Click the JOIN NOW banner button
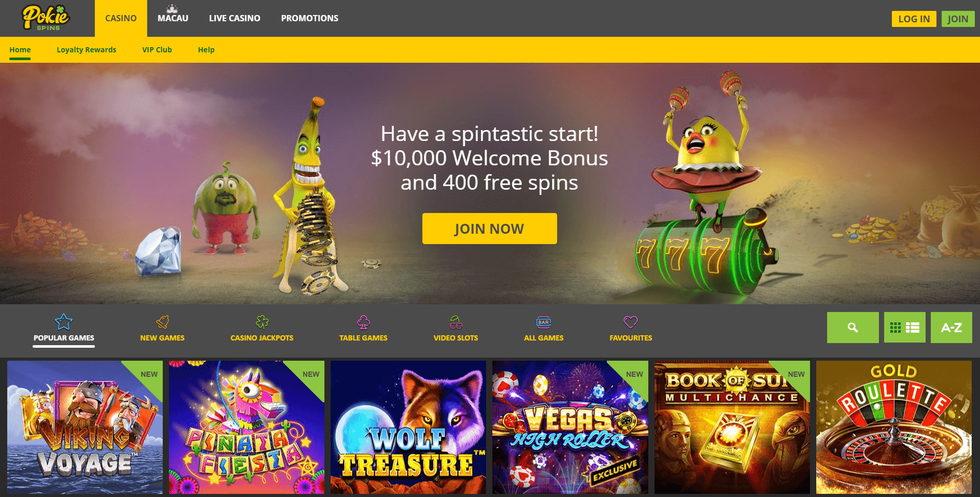This screenshot has height=497, width=980. coord(489,229)
